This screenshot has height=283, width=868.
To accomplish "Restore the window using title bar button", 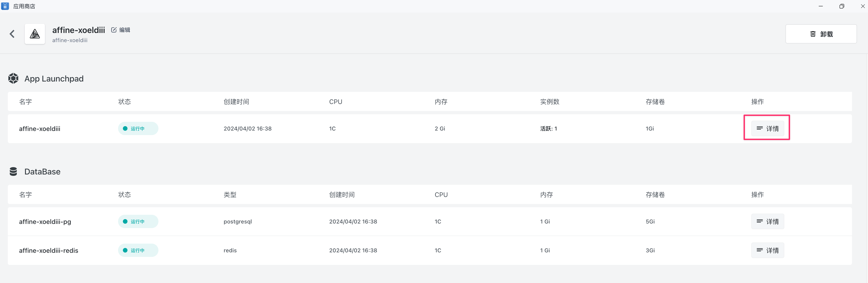I will tap(841, 6).
